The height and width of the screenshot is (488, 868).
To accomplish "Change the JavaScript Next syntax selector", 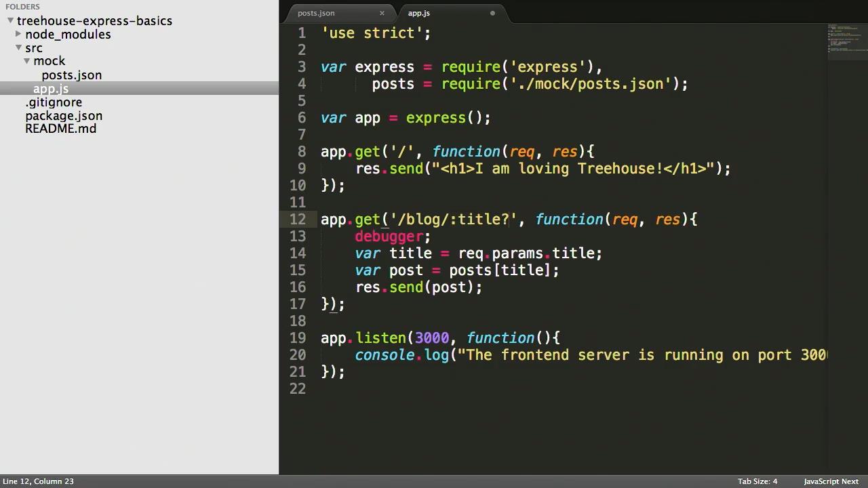I will point(831,481).
